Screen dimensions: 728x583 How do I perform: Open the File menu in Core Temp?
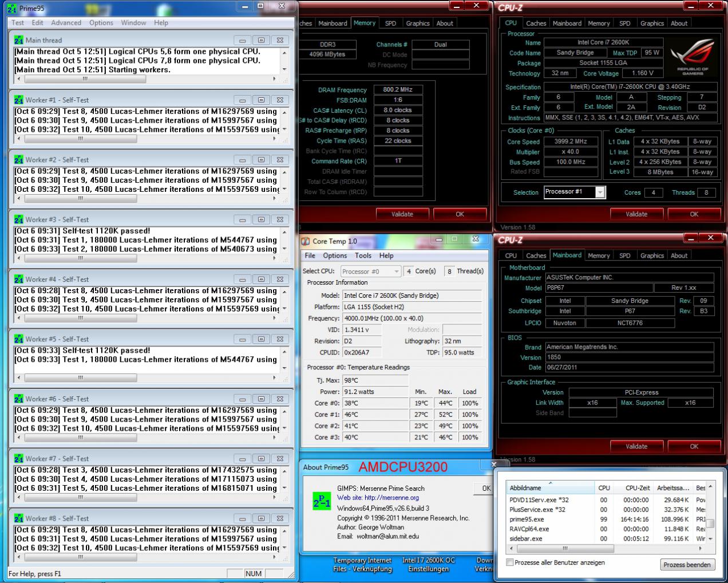pyautogui.click(x=310, y=255)
